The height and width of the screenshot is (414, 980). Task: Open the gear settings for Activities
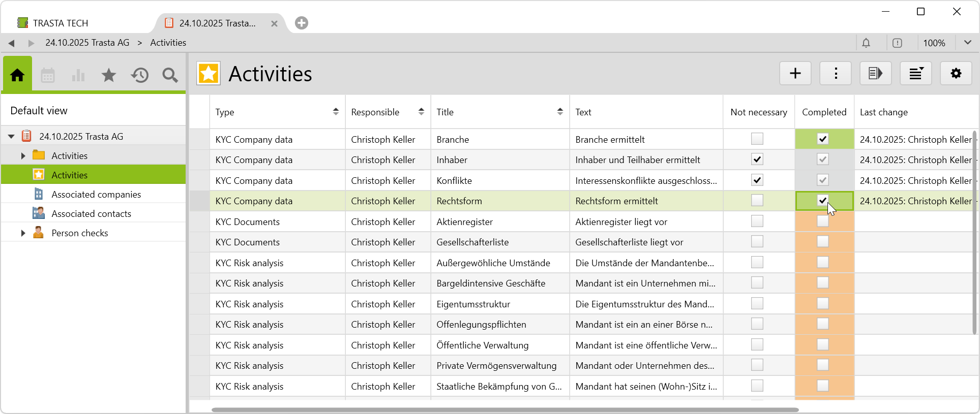tap(956, 74)
